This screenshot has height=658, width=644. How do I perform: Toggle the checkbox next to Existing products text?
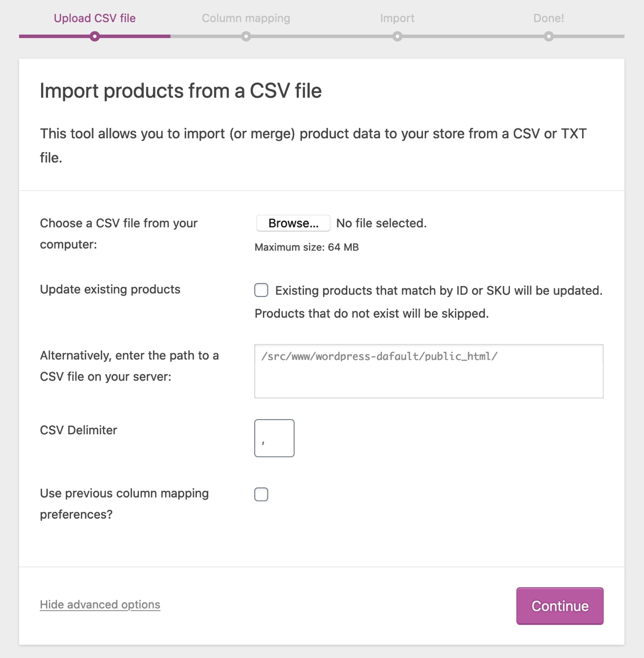261,290
